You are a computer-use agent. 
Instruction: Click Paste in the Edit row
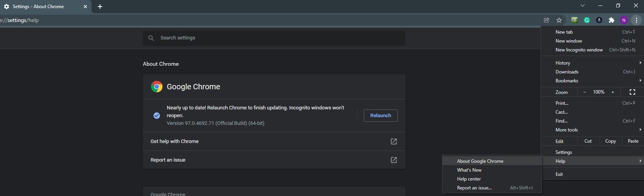[633, 141]
